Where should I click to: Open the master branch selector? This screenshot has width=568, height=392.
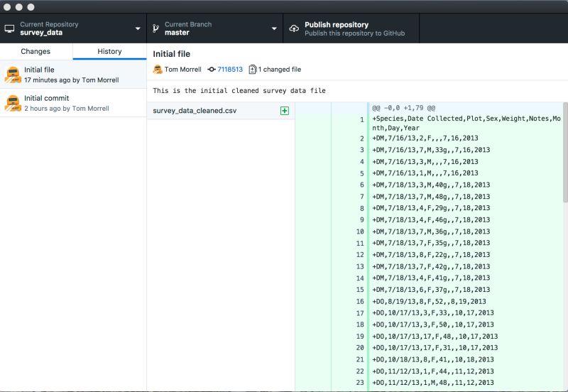[x=215, y=28]
